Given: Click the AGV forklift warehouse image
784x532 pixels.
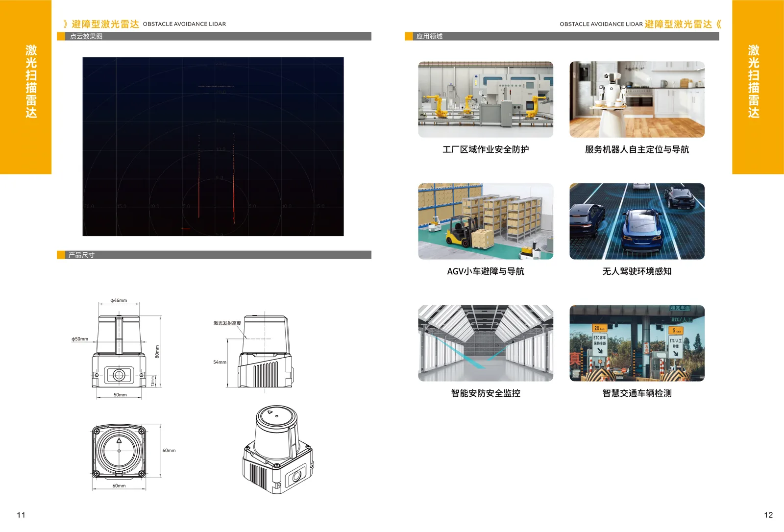Looking at the screenshot, I should [486, 221].
